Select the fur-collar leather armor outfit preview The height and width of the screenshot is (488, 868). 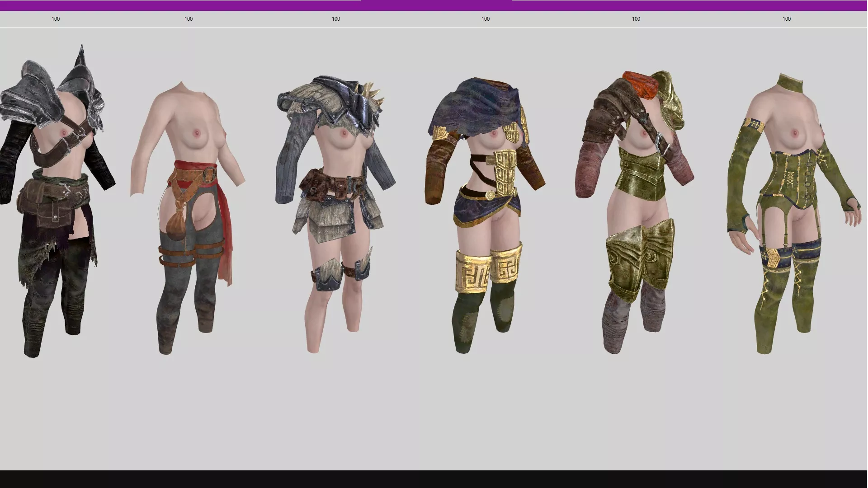[x=335, y=215]
